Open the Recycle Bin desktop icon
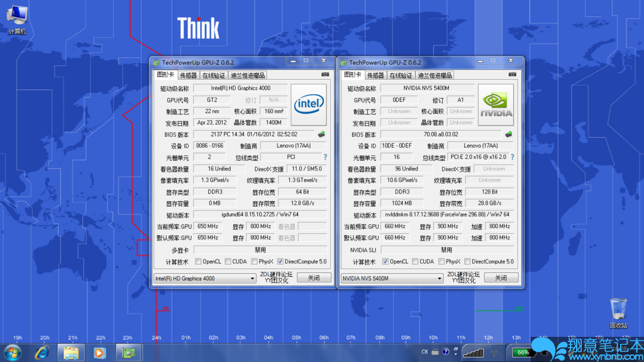Screen dimensions: 644x362 [x=618, y=313]
